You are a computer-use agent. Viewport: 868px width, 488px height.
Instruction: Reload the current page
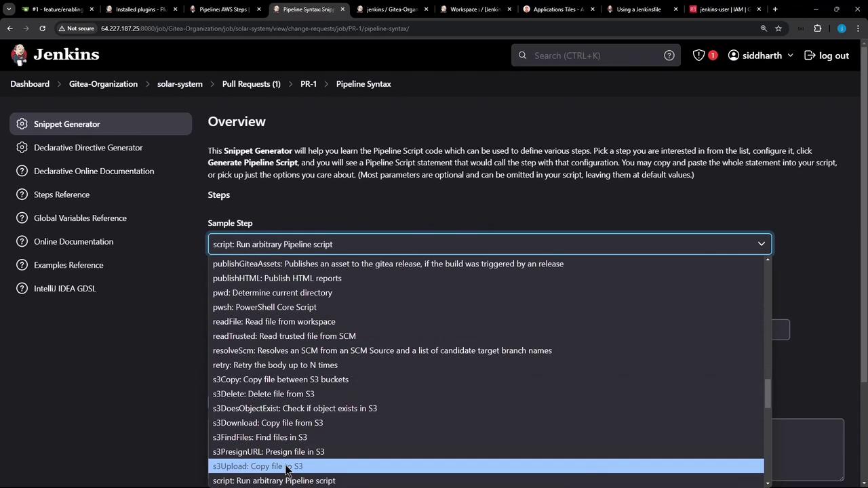click(42, 28)
